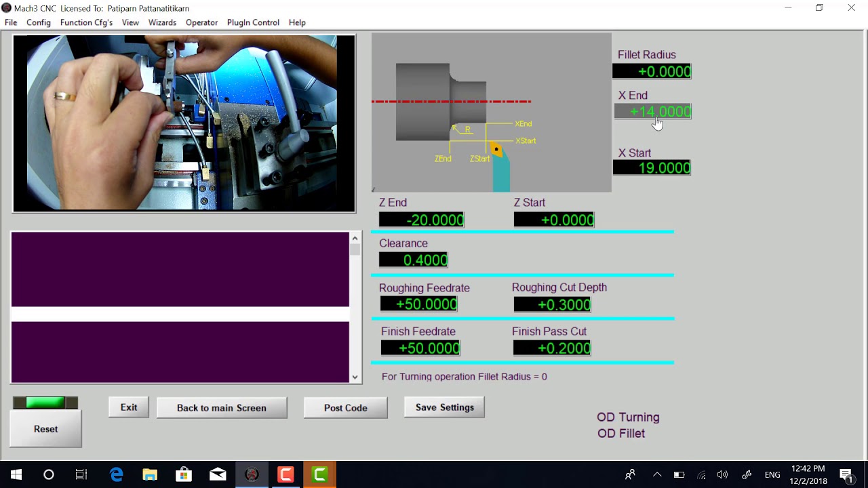Open Microsoft Store from taskbar
This screenshot has width=868, height=488.
pyautogui.click(x=184, y=474)
